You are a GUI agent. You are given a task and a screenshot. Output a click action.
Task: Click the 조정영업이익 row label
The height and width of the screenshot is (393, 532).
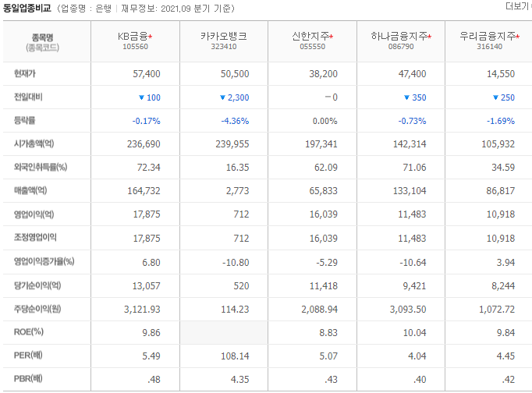coord(35,237)
